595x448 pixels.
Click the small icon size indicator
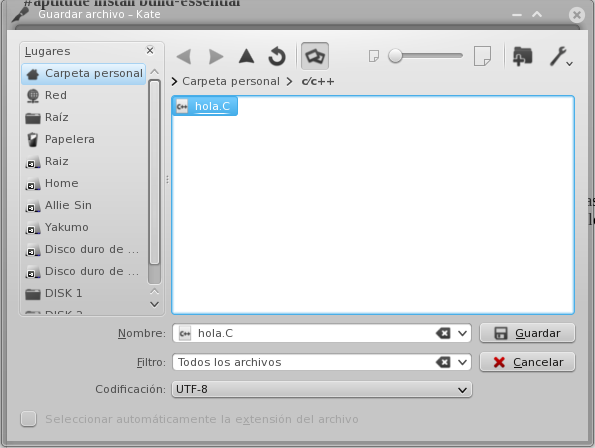(374, 56)
